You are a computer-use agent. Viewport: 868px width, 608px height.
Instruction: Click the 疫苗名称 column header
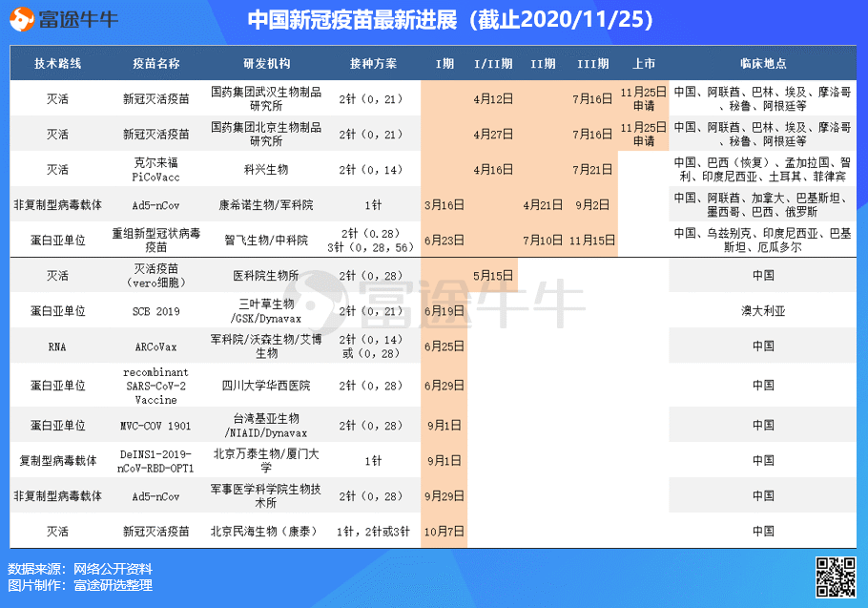point(156,64)
